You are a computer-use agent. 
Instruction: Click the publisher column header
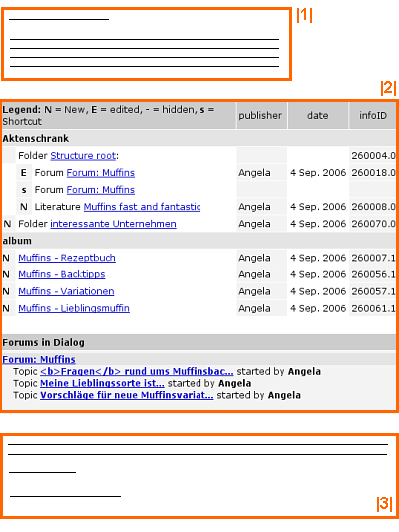click(x=260, y=116)
